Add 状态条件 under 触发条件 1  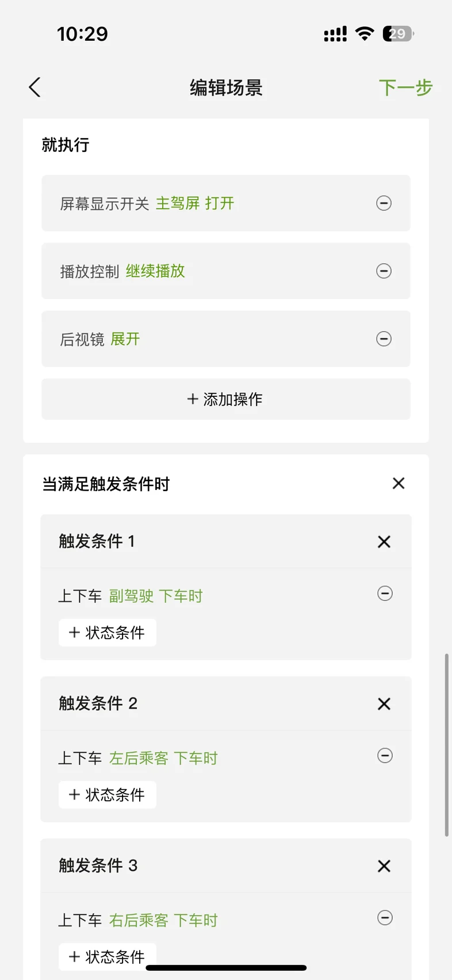tap(108, 633)
